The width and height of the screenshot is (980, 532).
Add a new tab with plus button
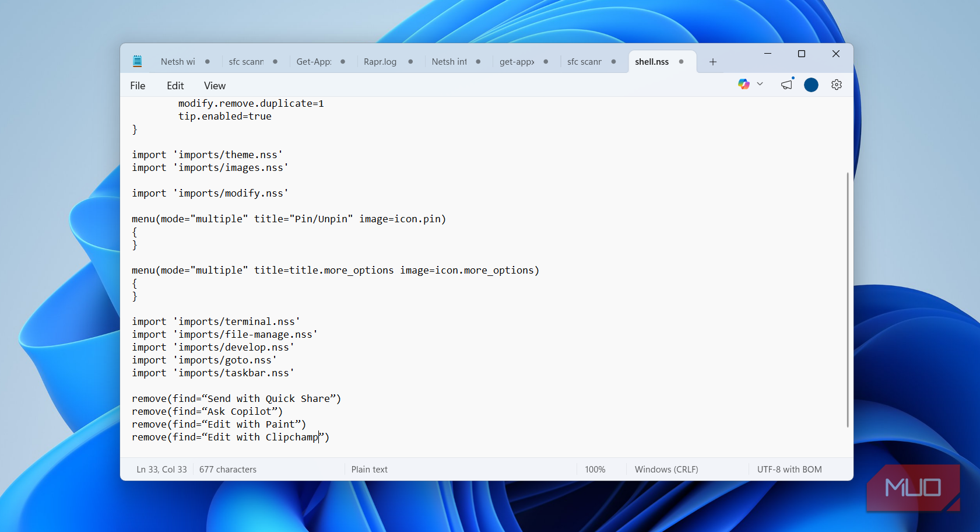click(712, 62)
